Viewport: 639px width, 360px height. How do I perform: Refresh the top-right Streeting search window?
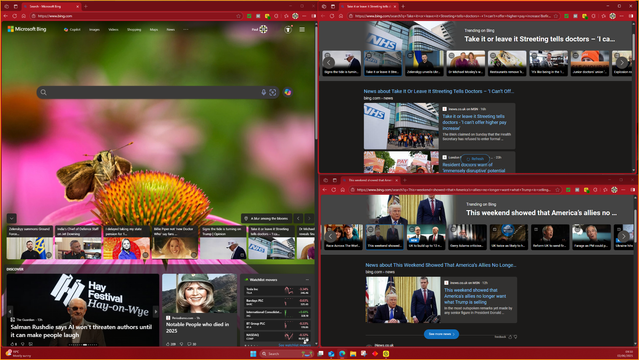pos(332,16)
